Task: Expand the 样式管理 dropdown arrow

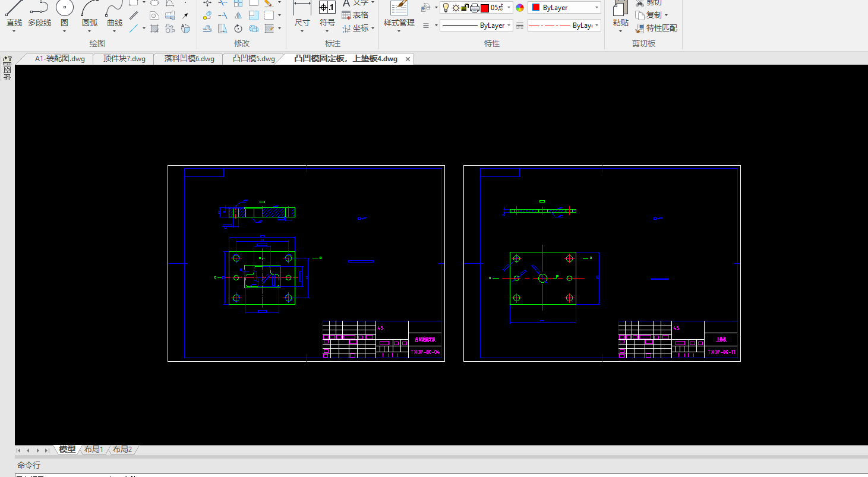Action: click(399, 31)
